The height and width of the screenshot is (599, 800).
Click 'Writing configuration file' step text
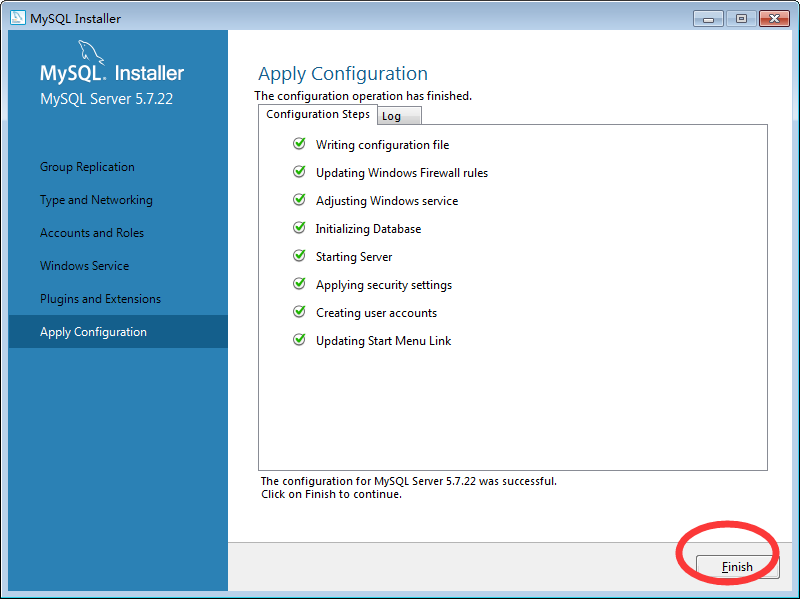click(383, 145)
